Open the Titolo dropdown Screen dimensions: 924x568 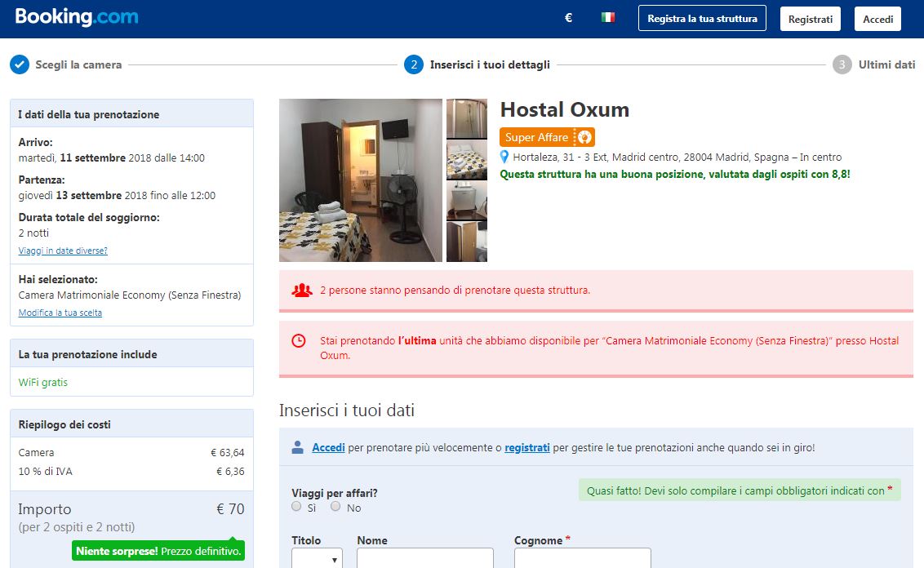[x=317, y=558]
